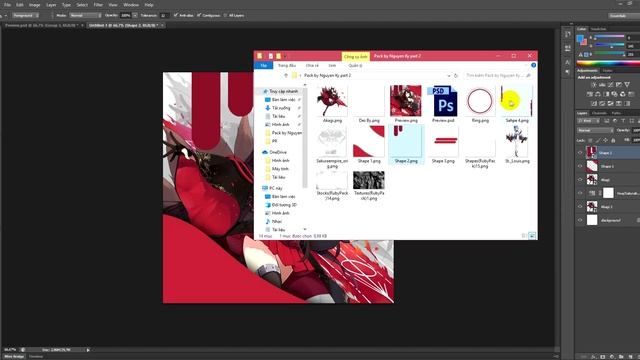Screen dimensions: 640x360
Task: Add a Threshold adjustment layer
Action: [610, 104]
